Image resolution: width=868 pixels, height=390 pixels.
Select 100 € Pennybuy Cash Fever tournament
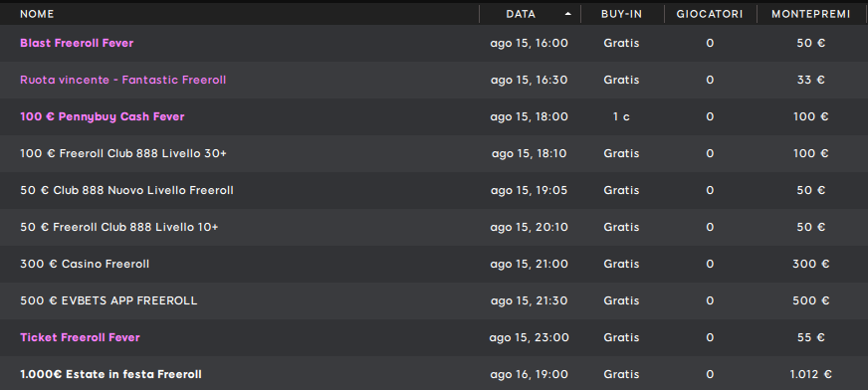pos(102,116)
